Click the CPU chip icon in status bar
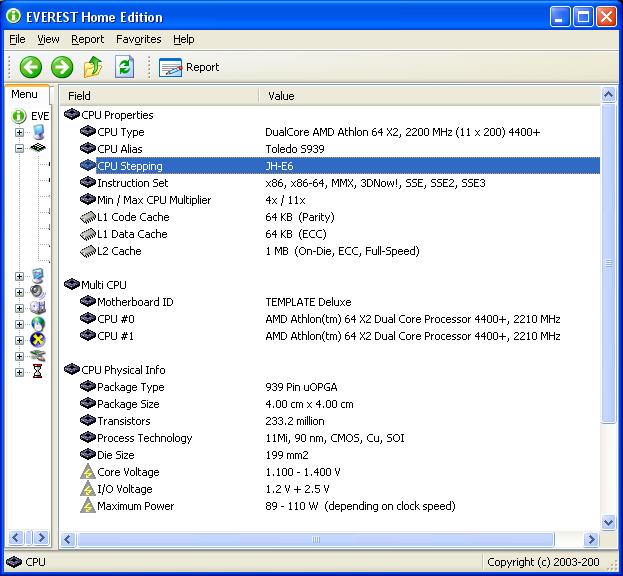Screen dimensions: 623x576 (14, 562)
